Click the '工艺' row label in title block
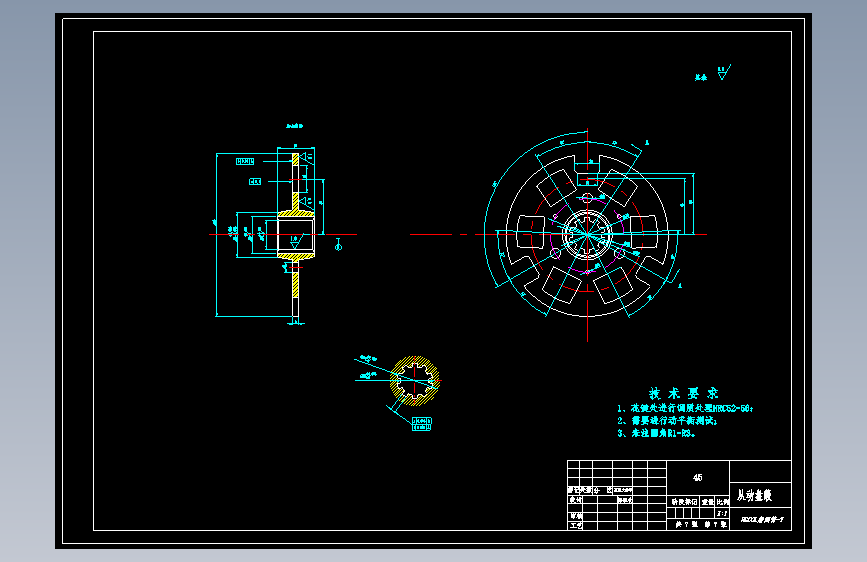This screenshot has height=562, width=867. (576, 525)
